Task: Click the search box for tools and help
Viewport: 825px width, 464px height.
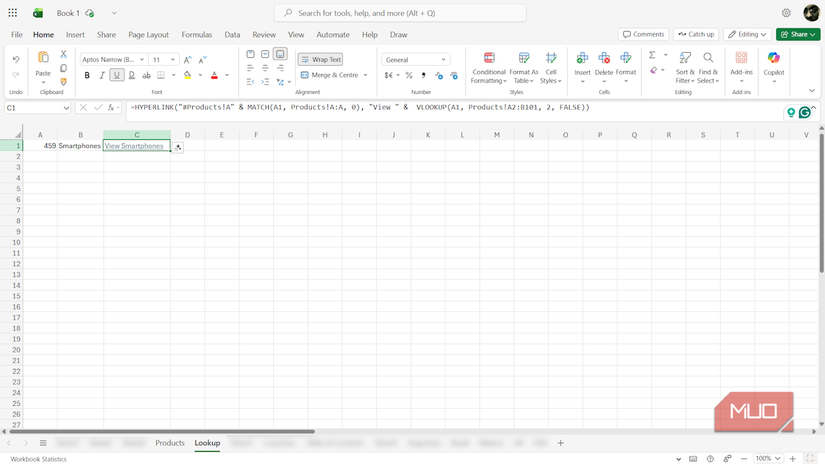Action: pos(400,13)
